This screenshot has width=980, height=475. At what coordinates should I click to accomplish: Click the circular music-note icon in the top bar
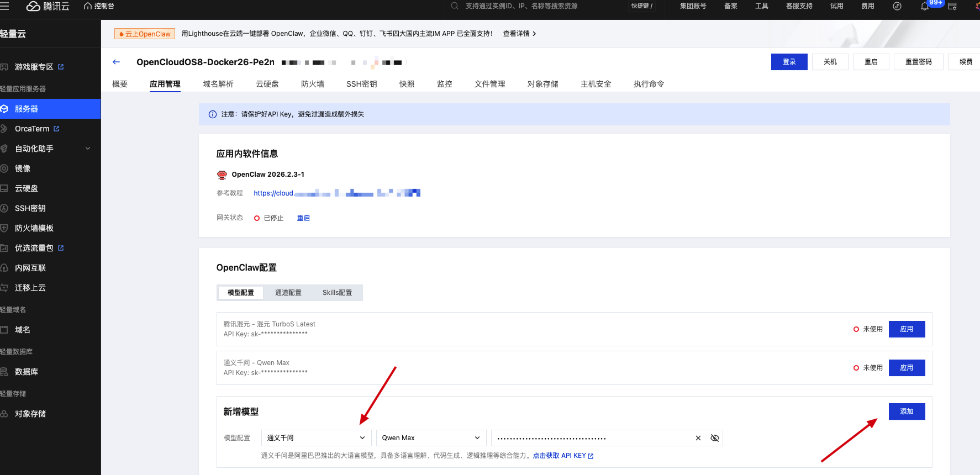[897, 6]
